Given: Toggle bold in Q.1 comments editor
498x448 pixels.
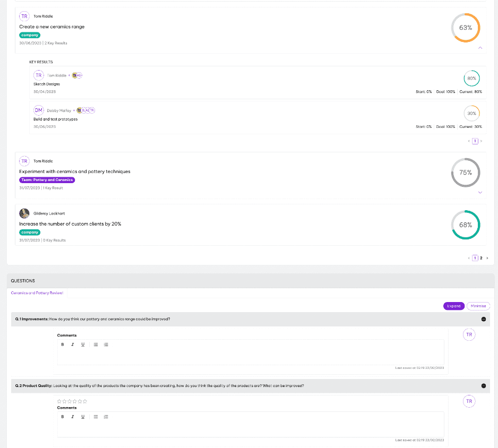Looking at the screenshot, I should (x=63, y=344).
